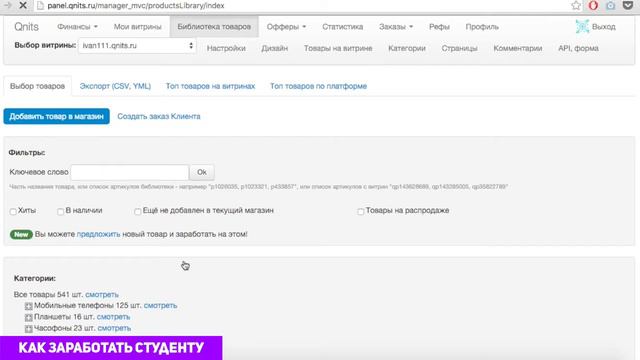
Task: Open showcase Настройки
Action: pyautogui.click(x=226, y=48)
